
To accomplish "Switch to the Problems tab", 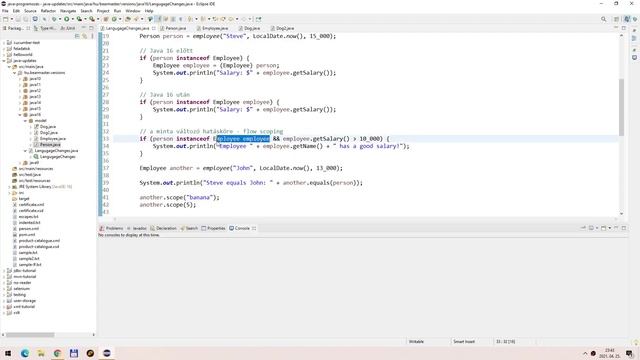I will tap(111, 228).
